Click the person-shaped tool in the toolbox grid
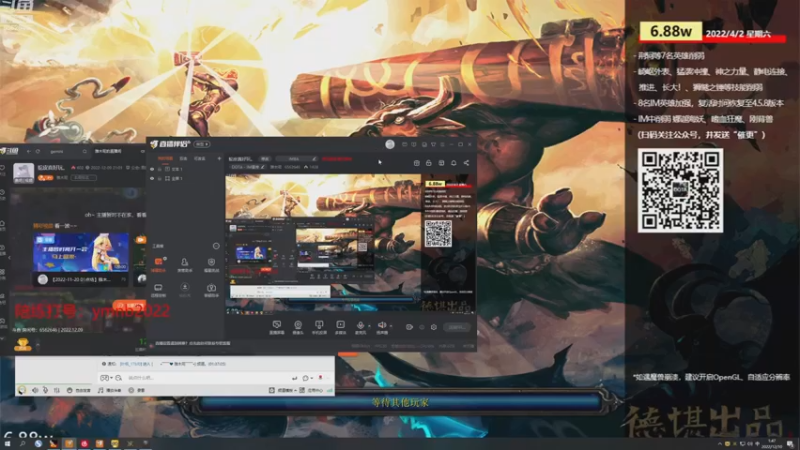 [x=185, y=262]
